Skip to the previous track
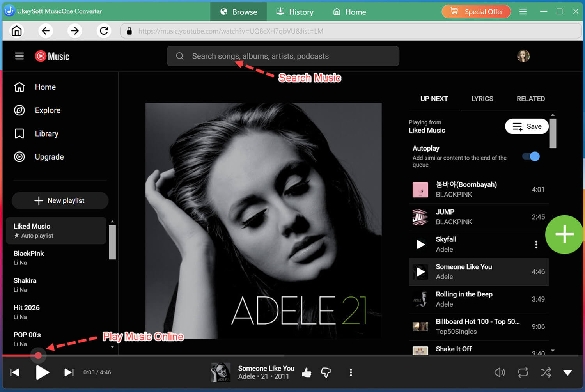This screenshot has height=392, width=585. point(15,372)
